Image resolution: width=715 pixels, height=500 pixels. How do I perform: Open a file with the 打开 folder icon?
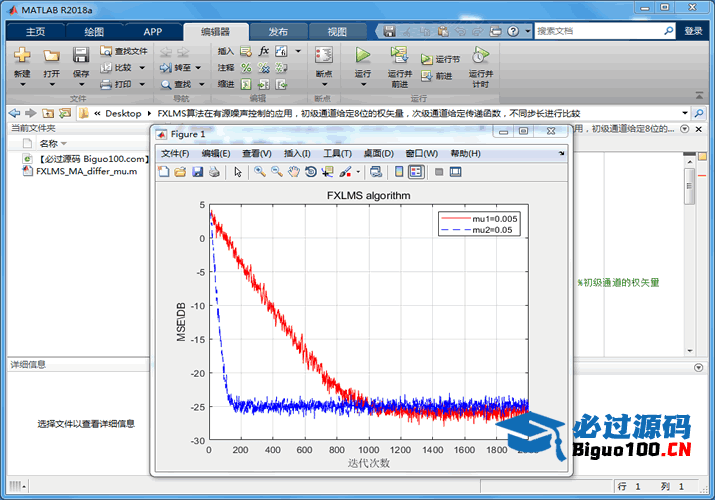click(52, 55)
